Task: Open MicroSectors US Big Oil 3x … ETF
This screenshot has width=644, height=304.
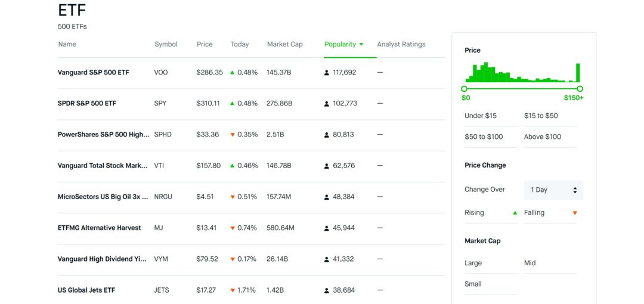Action: (x=103, y=197)
